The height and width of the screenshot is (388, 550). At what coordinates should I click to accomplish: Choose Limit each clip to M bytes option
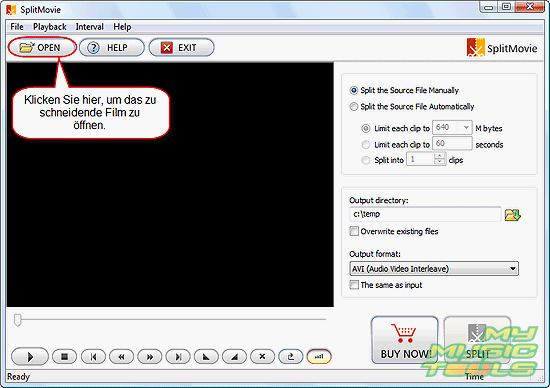[x=365, y=128]
